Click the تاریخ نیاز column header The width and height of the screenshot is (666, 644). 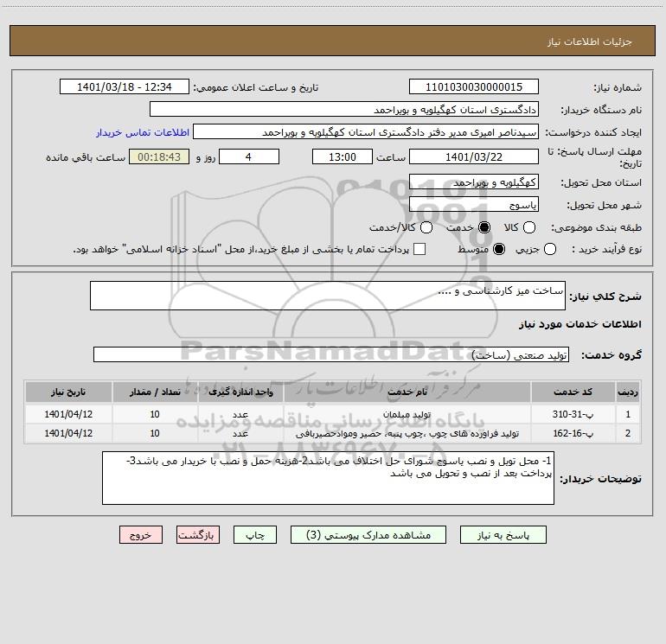pos(68,392)
